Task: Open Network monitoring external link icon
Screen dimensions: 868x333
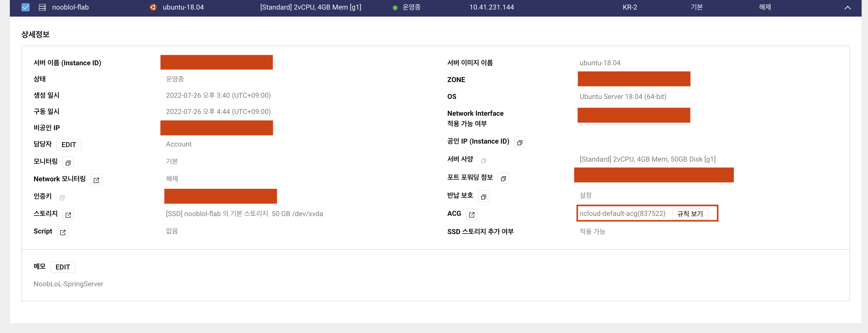Action: [x=96, y=180]
